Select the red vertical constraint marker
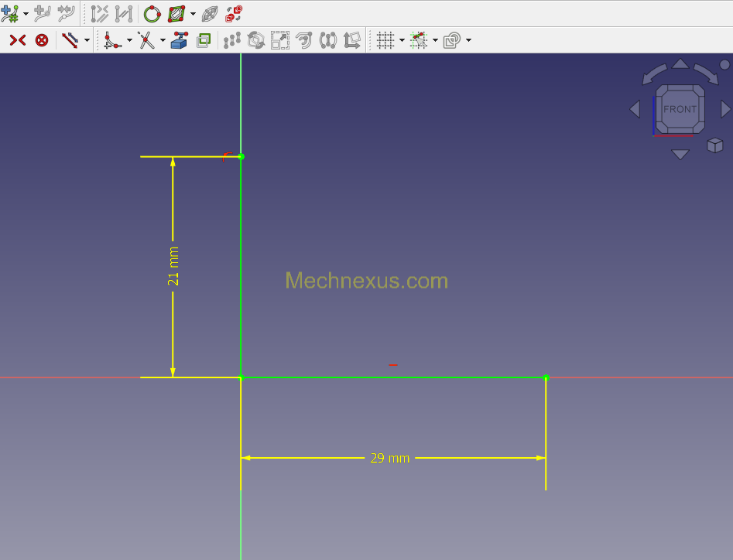Screen dimensions: 733x560 (228, 156)
